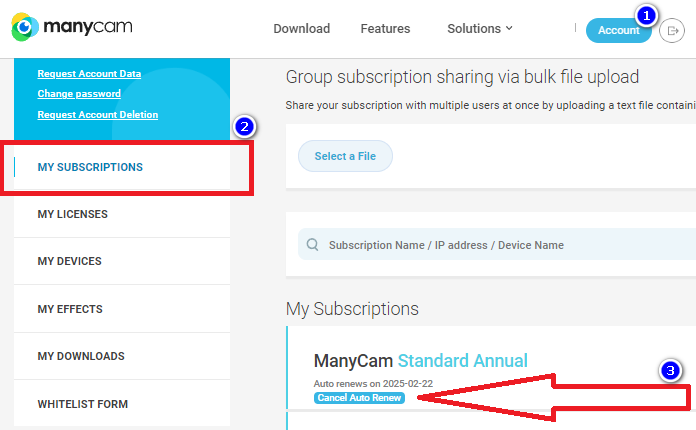Go to My Devices section
The image size is (696, 430).
point(69,261)
